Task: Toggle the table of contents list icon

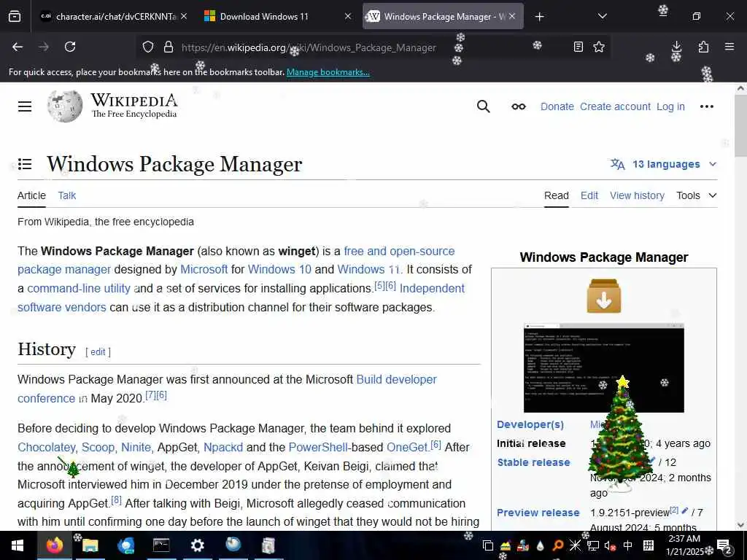Action: pyautogui.click(x=25, y=164)
